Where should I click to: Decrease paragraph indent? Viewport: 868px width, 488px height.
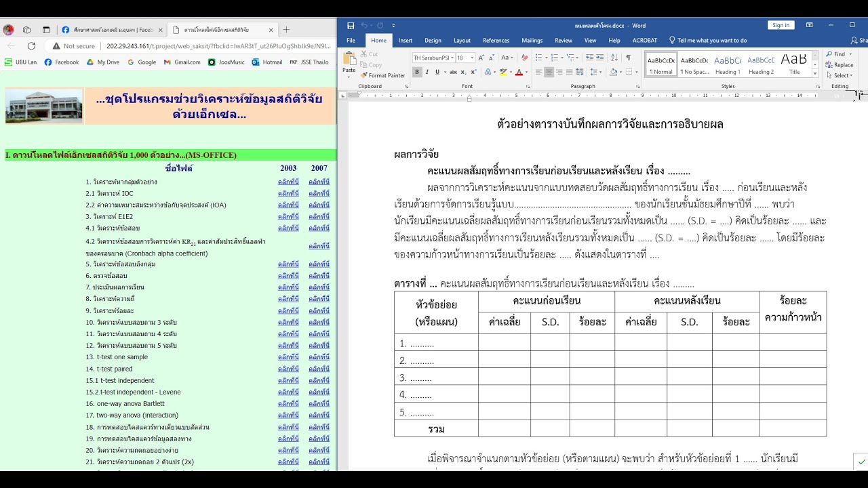tap(590, 58)
